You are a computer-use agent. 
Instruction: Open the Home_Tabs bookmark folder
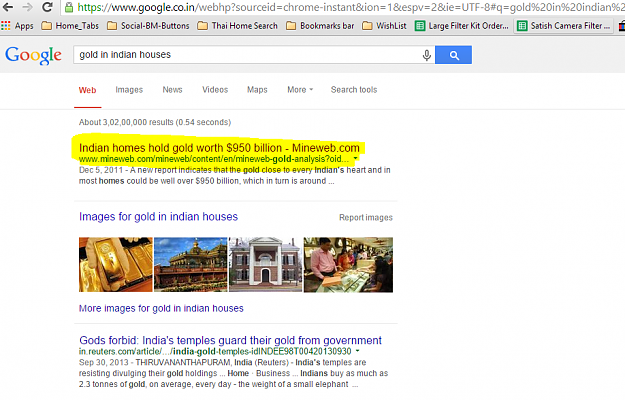click(x=70, y=26)
